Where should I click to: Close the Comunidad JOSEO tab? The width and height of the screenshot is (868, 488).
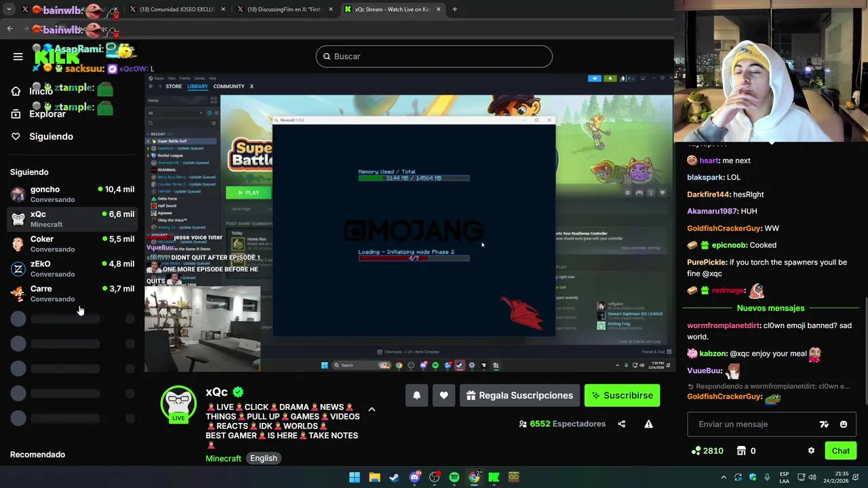[x=223, y=9]
